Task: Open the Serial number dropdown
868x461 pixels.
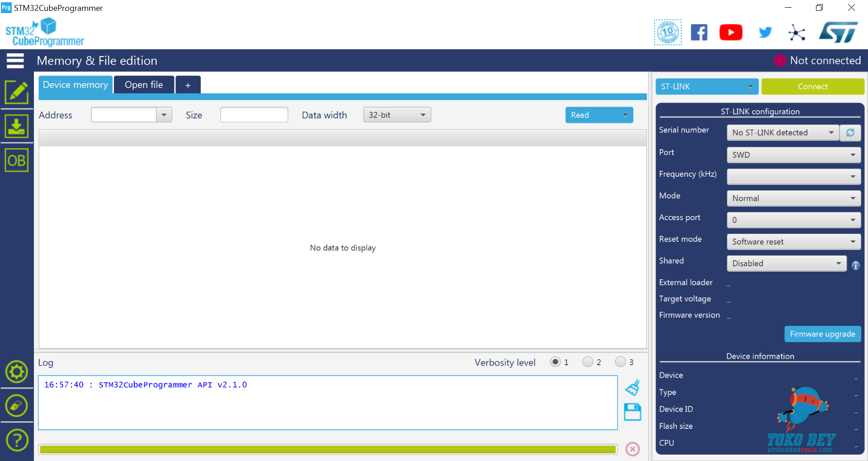Action: (783, 132)
